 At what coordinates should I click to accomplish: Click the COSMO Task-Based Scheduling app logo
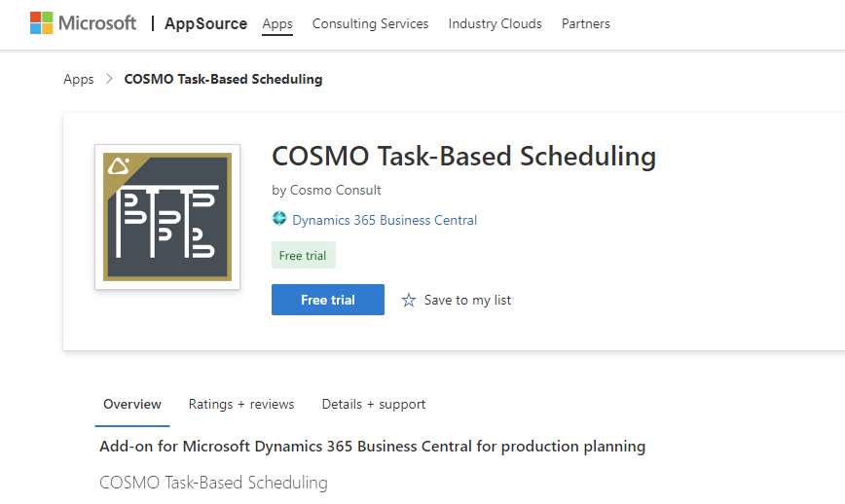167,217
